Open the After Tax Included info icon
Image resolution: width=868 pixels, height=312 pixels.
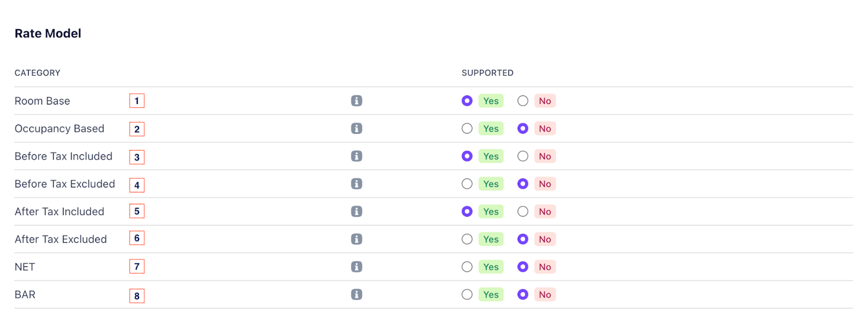356,211
